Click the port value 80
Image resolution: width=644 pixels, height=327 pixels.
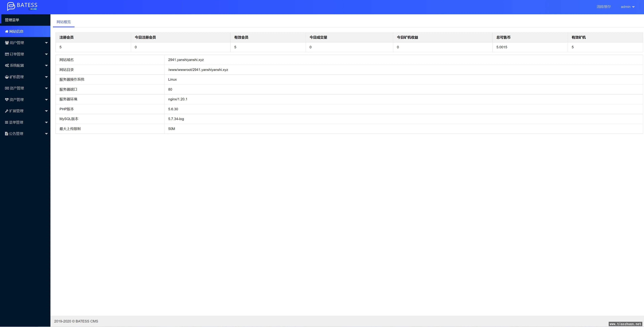(170, 89)
